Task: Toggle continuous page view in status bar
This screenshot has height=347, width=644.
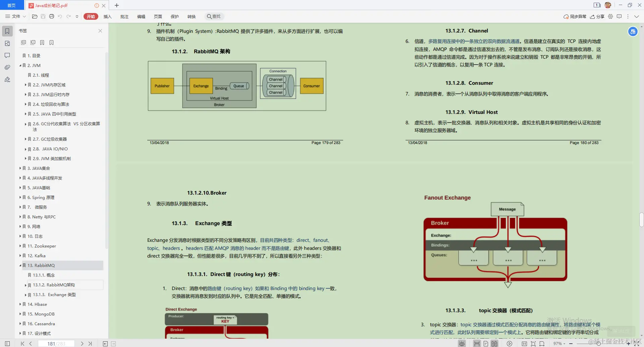Action: point(477,344)
